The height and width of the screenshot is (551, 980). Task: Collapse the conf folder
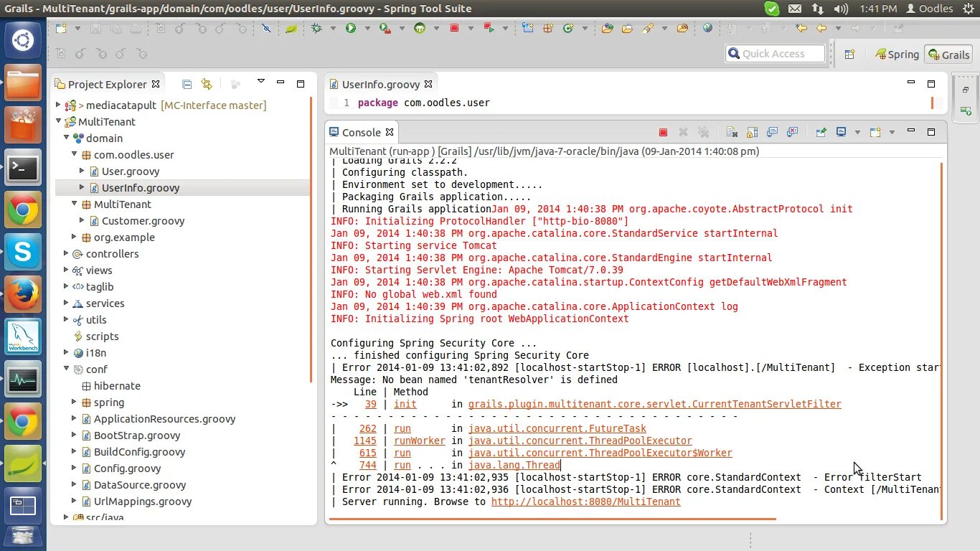66,369
